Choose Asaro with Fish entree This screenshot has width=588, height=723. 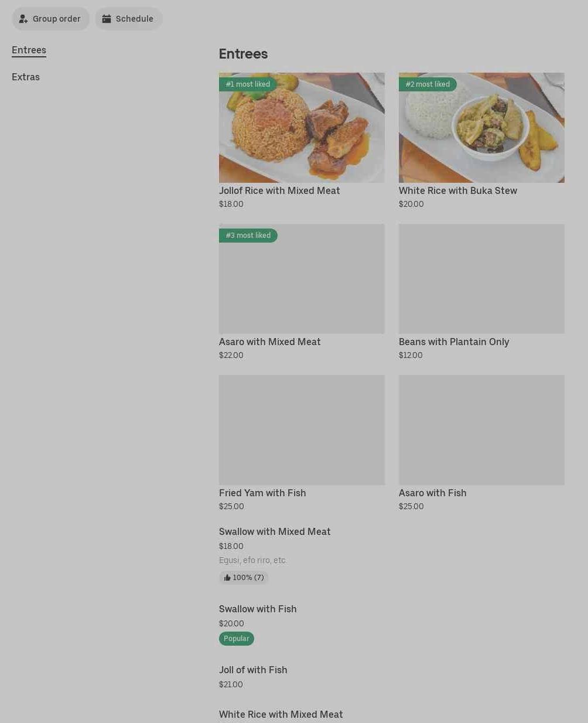(x=432, y=493)
